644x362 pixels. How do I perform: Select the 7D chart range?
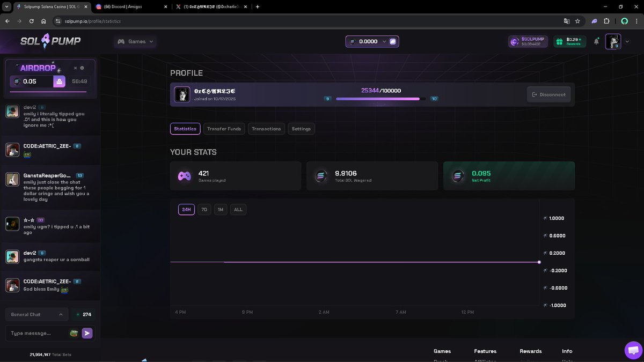pyautogui.click(x=204, y=210)
